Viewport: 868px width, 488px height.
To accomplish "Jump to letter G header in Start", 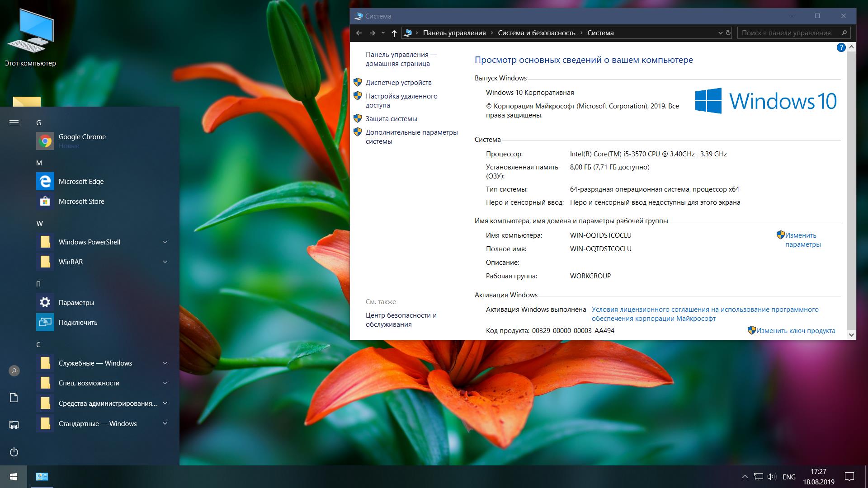I will tap(38, 122).
